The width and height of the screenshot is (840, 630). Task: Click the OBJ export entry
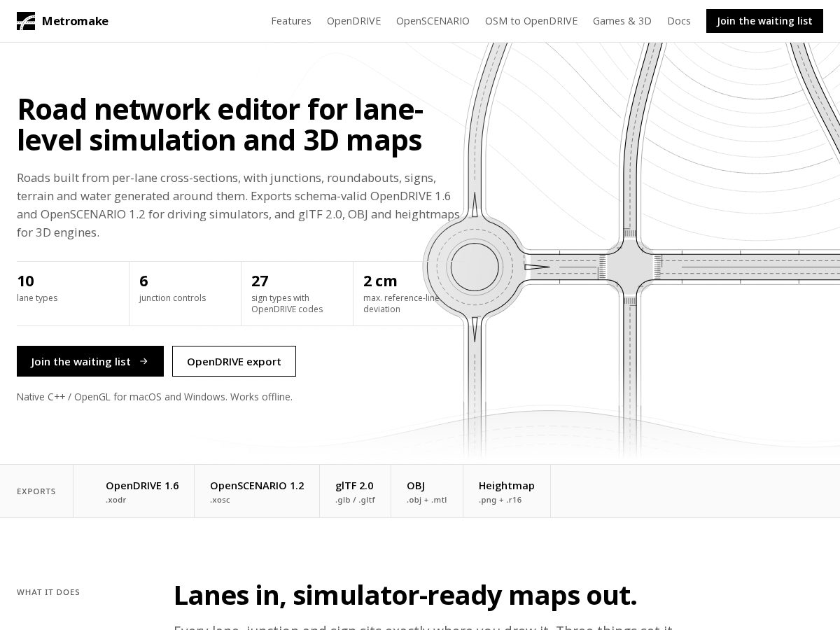[x=427, y=491]
